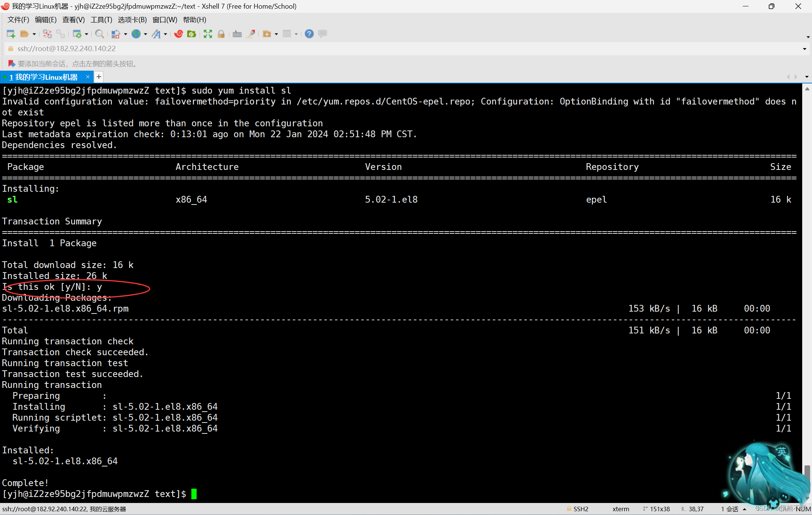Toggle the help question-mark tool

tap(309, 34)
